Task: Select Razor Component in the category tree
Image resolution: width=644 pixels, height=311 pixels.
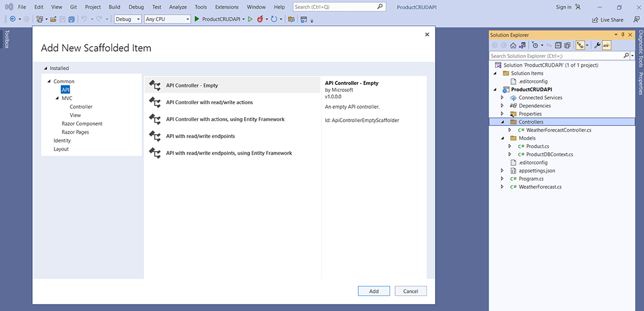Action: (x=82, y=124)
